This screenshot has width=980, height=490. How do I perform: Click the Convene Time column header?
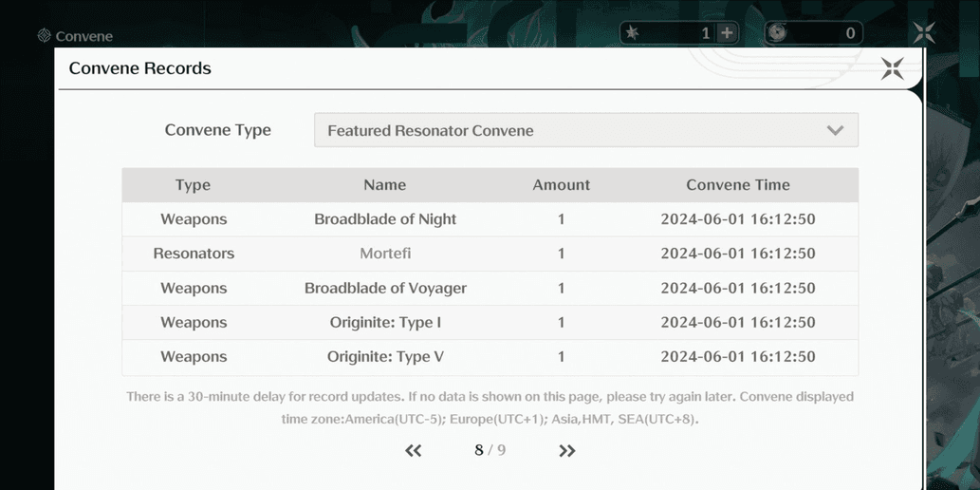tap(738, 184)
